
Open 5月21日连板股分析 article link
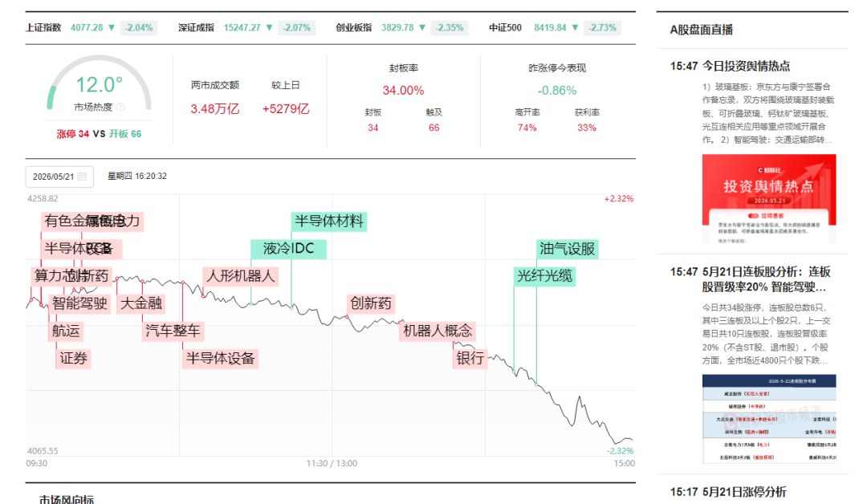click(x=767, y=279)
